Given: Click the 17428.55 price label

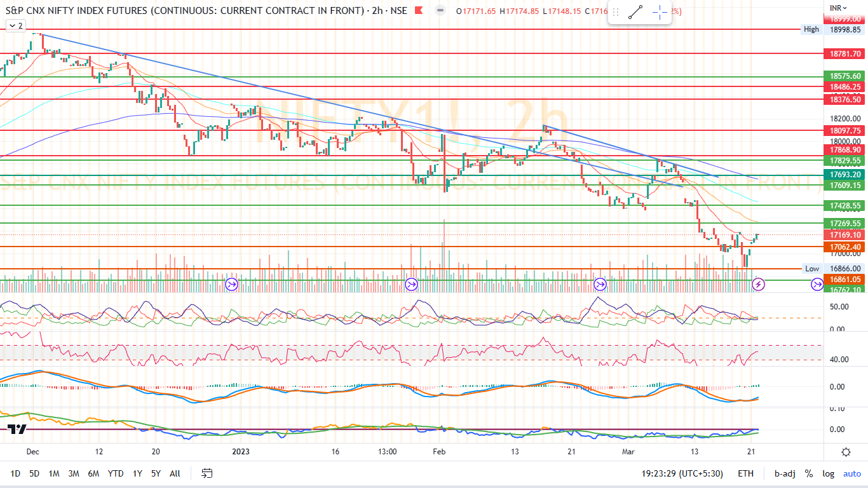Looking at the screenshot, I should 844,205.
